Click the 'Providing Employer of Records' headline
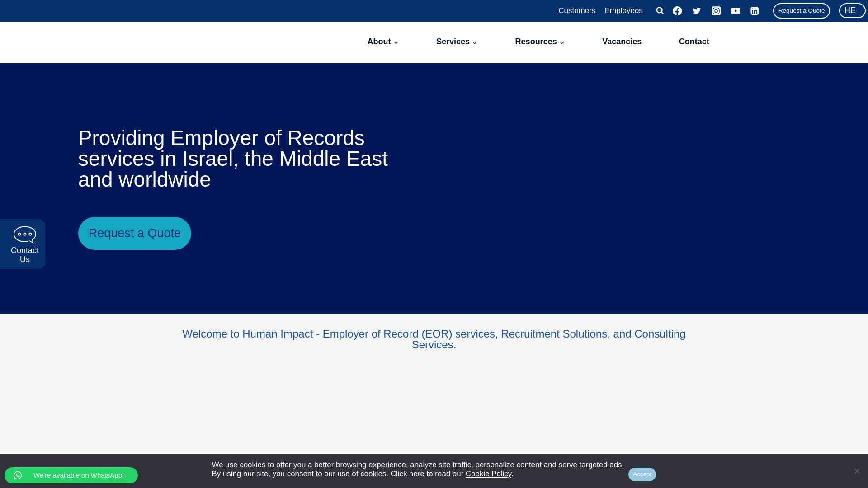 coord(233,159)
